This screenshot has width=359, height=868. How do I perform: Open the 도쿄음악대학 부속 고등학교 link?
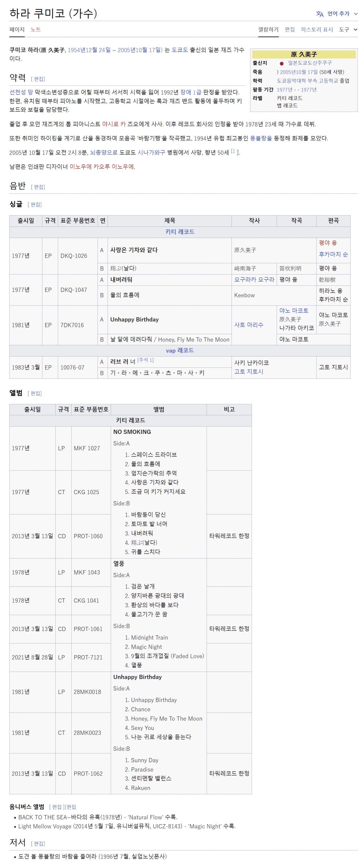coord(307,80)
